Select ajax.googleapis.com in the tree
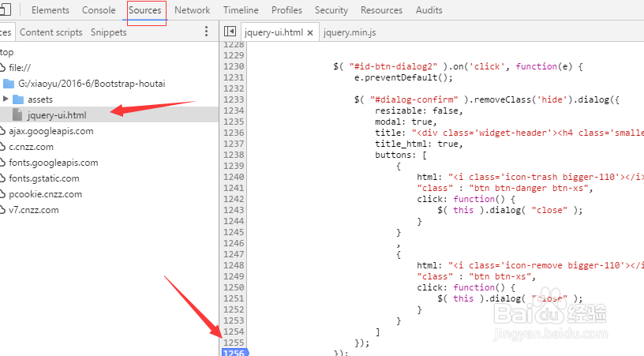 click(x=51, y=131)
